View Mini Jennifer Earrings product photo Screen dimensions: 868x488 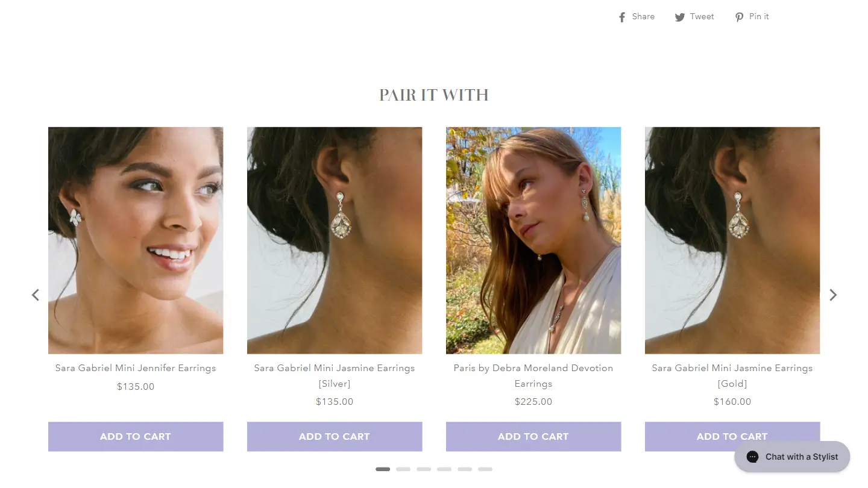pos(136,240)
